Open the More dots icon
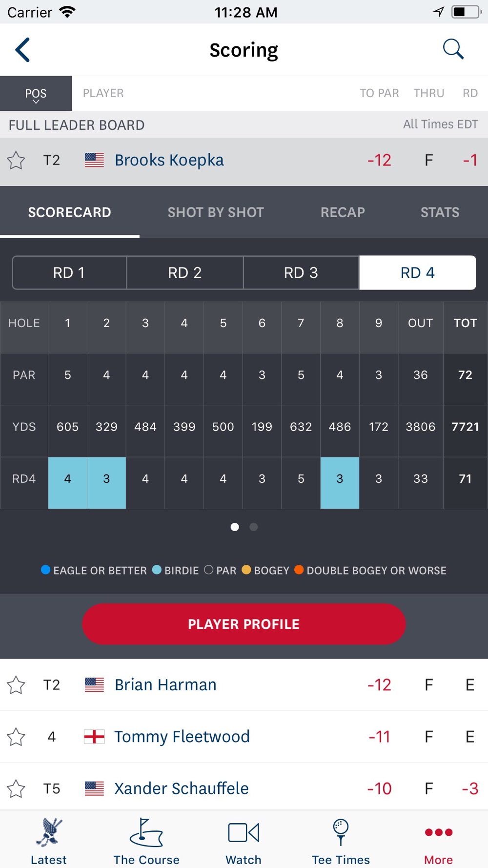This screenshot has width=488, height=868. (439, 832)
